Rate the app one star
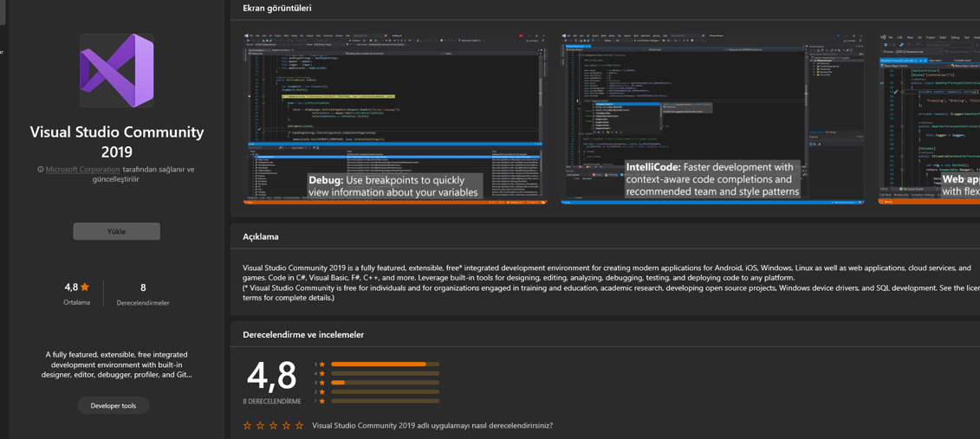Viewport: 980px width, 439px height. (247, 426)
